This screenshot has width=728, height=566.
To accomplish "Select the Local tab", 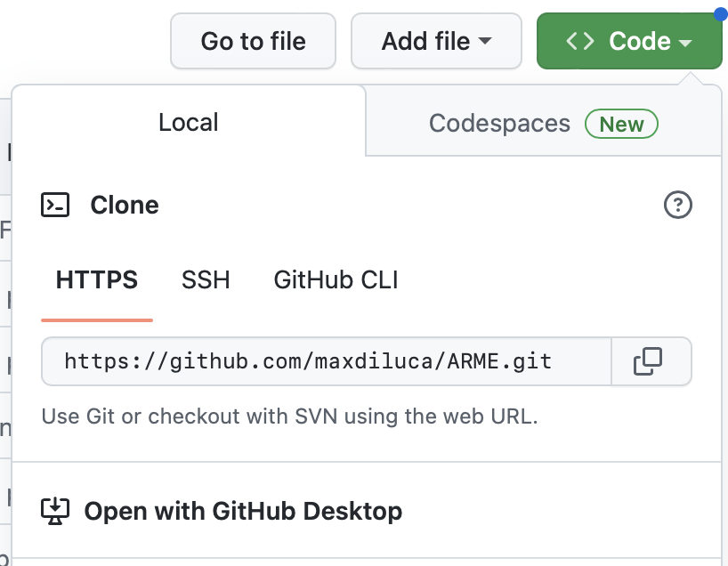I will 189,122.
